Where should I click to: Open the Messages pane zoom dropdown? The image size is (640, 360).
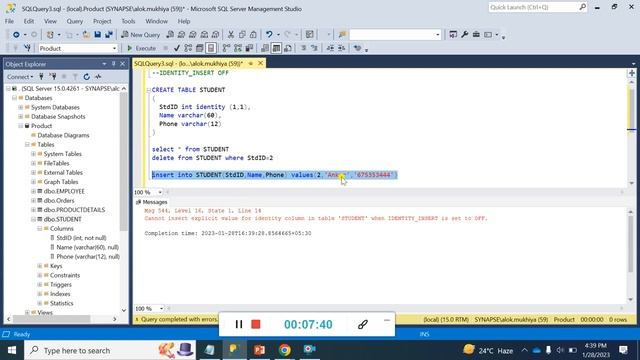[161, 309]
